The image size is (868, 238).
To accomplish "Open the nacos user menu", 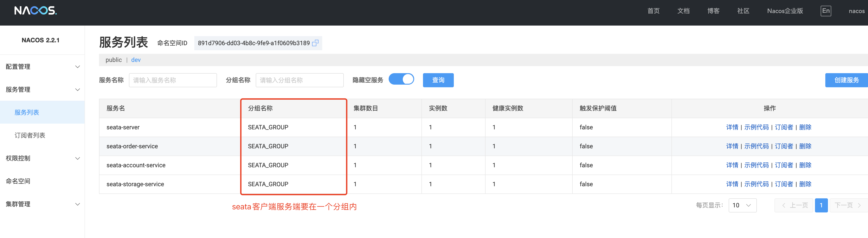I will [x=857, y=11].
